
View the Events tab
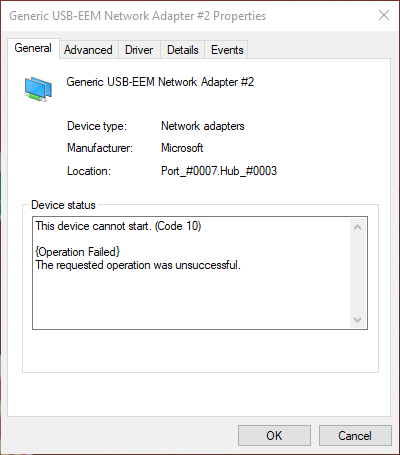pos(227,50)
